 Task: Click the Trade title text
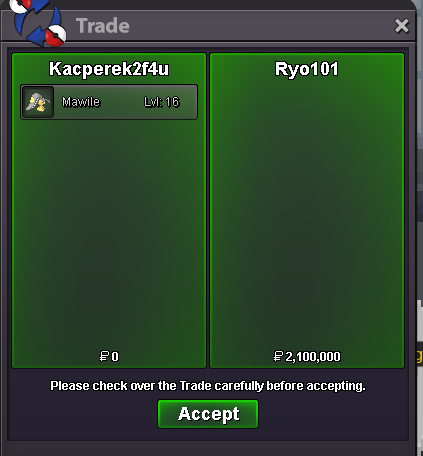[103, 26]
